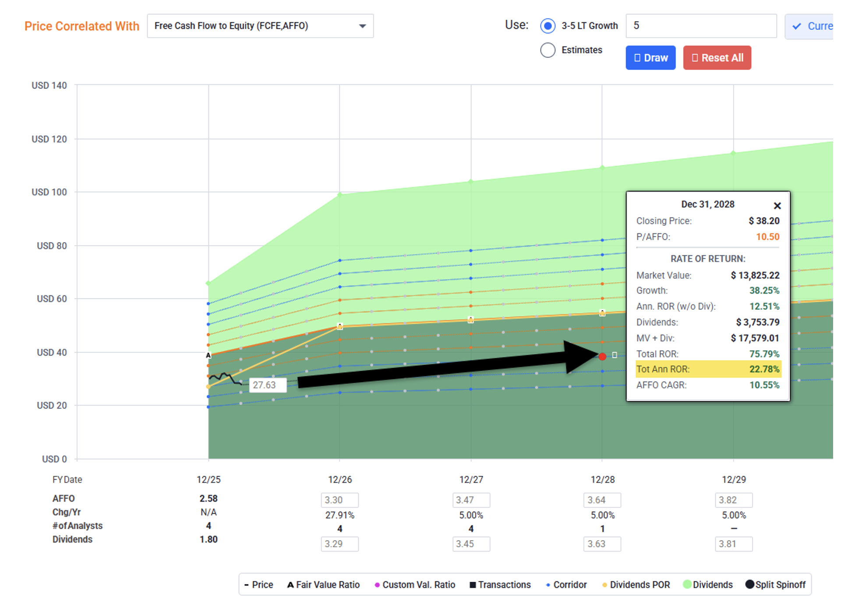848x616 pixels.
Task: Select the Estimates radio button
Action: [548, 50]
